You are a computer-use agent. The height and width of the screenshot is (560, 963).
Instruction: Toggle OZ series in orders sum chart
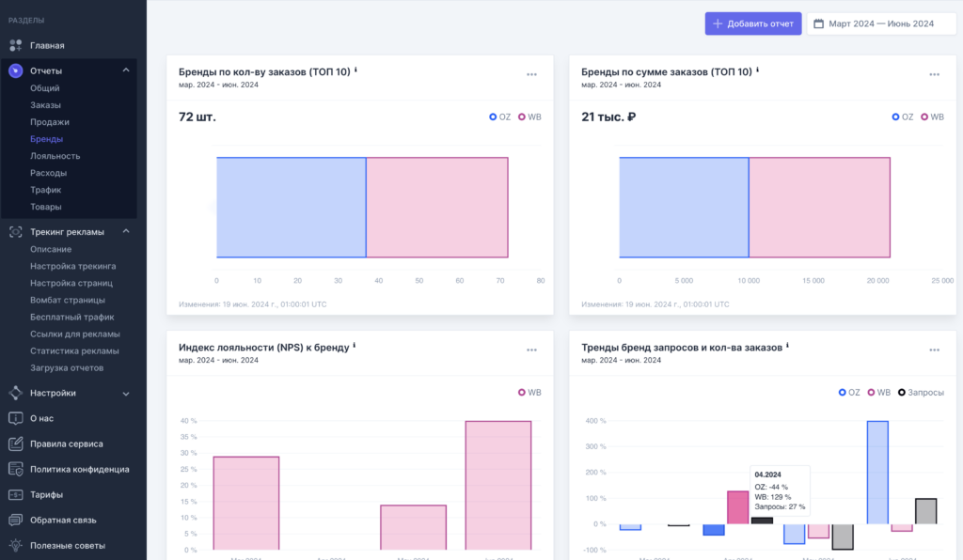[903, 117]
